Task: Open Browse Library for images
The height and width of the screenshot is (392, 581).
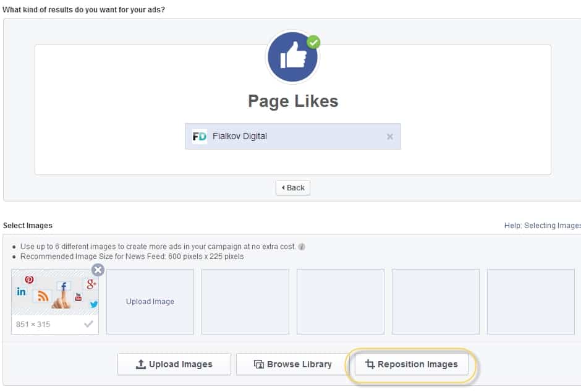Action: pos(293,364)
